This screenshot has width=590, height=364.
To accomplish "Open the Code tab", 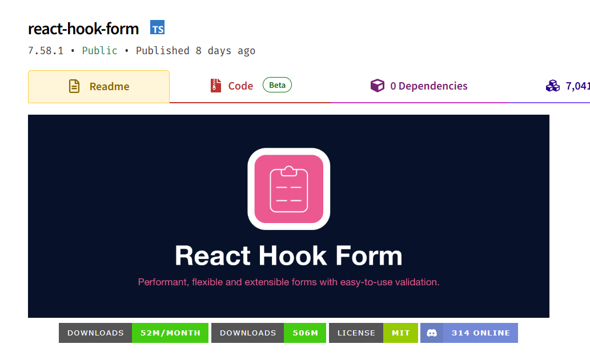I will [x=240, y=85].
